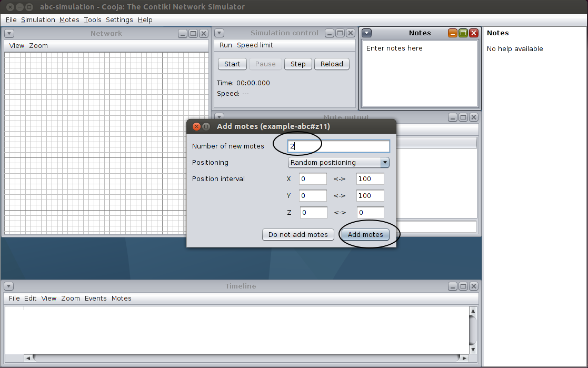The width and height of the screenshot is (588, 368).
Task: Open Network panel dropdown arrow menu
Action: 9,34
